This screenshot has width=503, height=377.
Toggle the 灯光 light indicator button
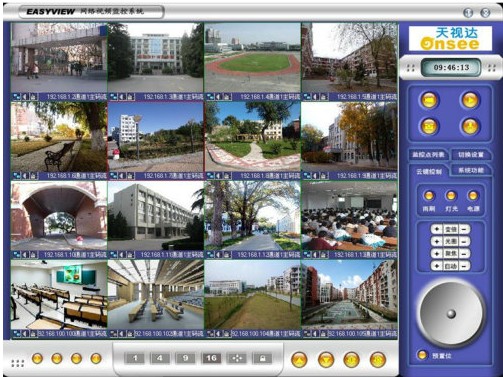(451, 196)
